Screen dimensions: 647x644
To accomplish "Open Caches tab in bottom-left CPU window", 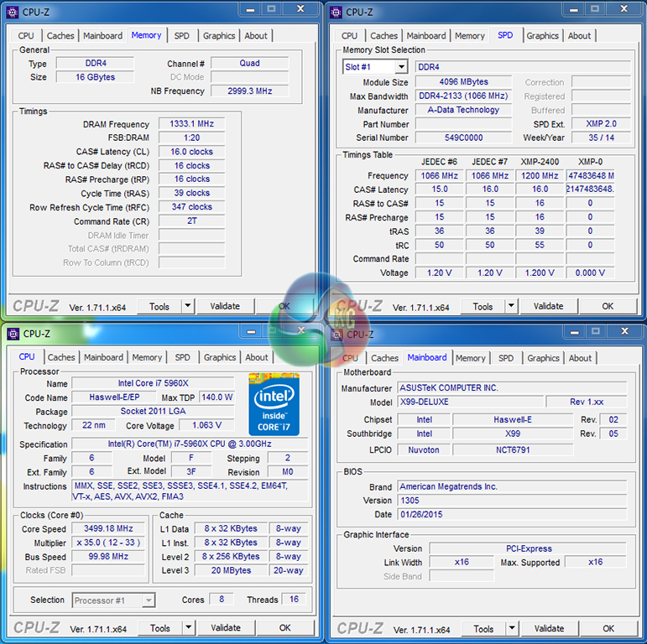I will (x=61, y=357).
